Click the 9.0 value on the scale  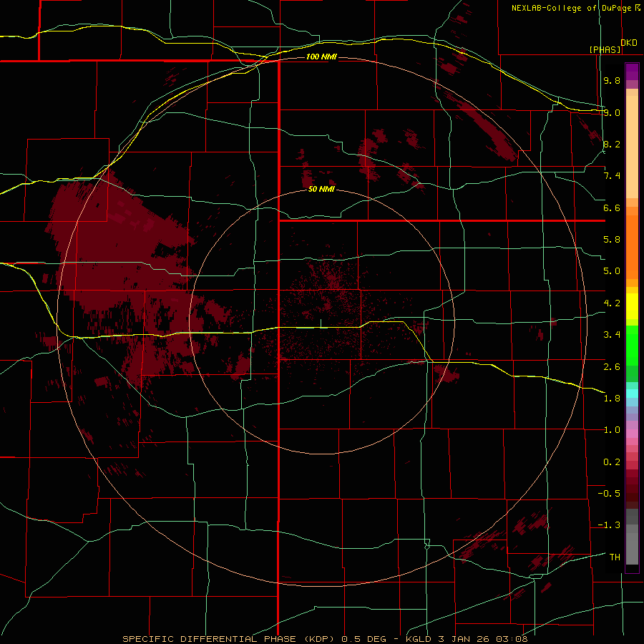click(612, 112)
